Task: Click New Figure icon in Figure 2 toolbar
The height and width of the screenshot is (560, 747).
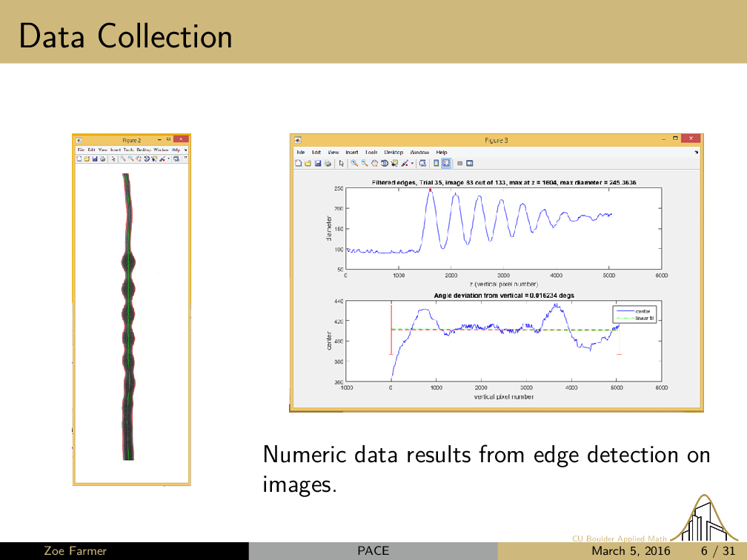Action: 80,158
